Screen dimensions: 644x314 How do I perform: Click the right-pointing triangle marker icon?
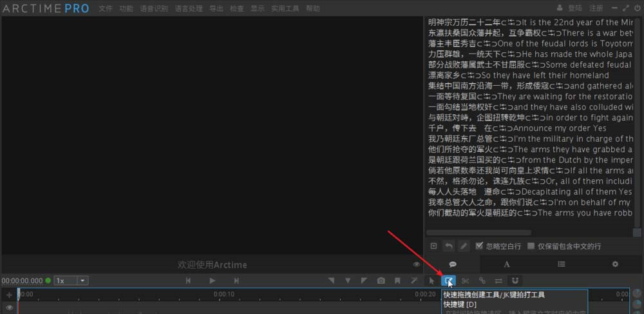click(x=364, y=280)
